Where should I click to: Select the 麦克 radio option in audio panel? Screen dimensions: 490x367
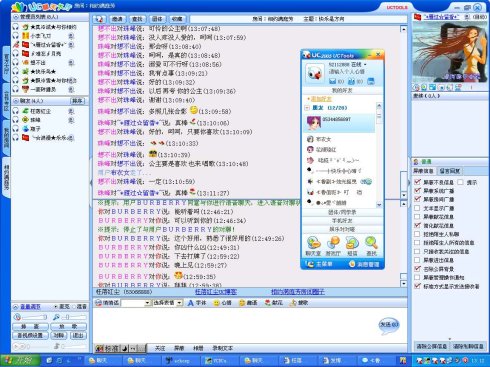[x=56, y=307]
